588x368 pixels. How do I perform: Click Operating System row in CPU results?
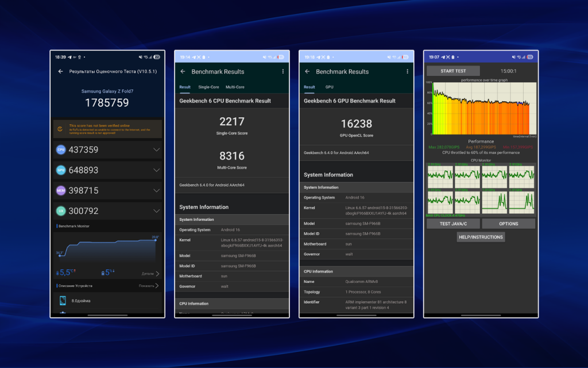pos(232,230)
